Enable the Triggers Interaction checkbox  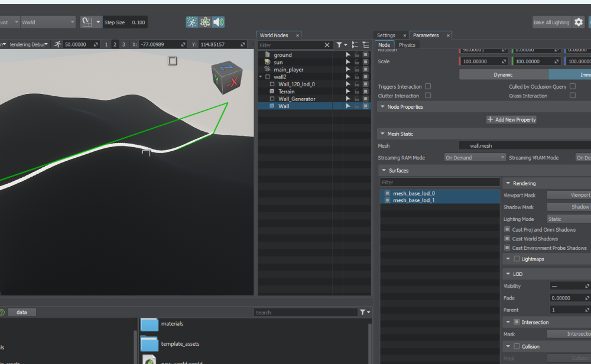pos(428,86)
